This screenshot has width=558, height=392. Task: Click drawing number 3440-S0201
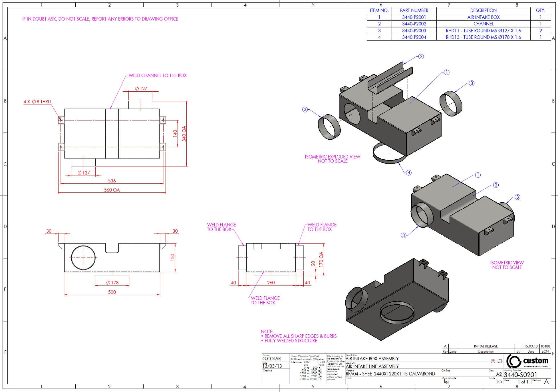coord(520,375)
